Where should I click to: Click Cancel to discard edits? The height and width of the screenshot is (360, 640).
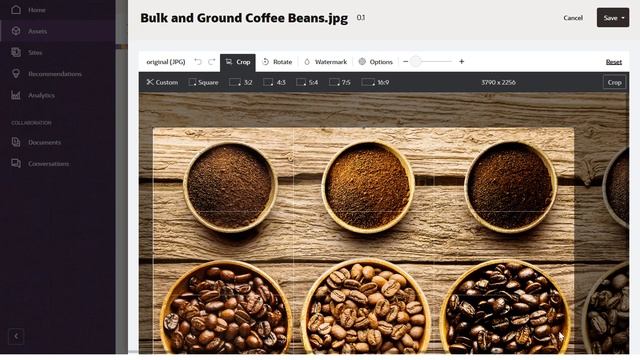pyautogui.click(x=573, y=18)
